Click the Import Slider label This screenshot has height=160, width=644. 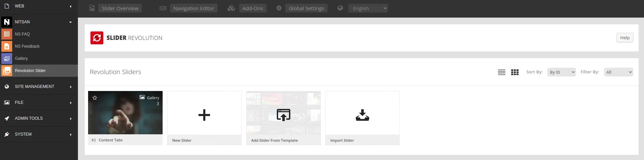(342, 140)
